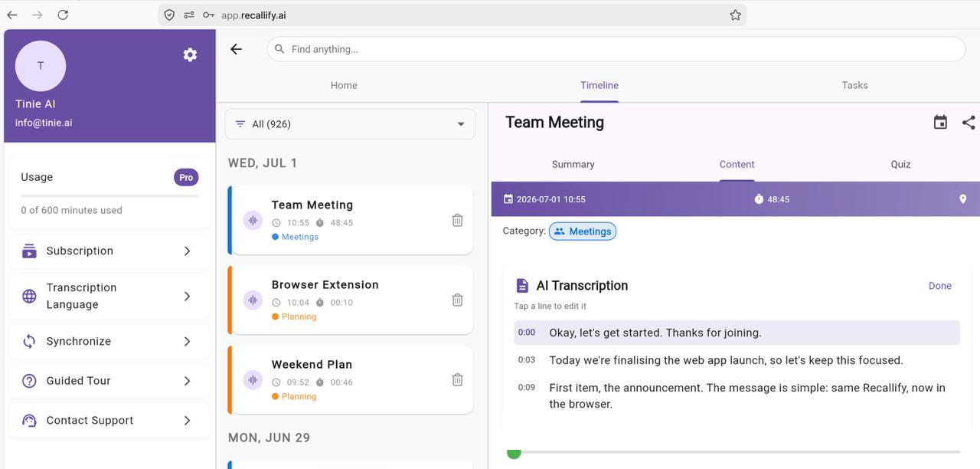The image size is (980, 469).
Task: Click the Meetings tag on Team Meeting card
Action: [x=295, y=237]
